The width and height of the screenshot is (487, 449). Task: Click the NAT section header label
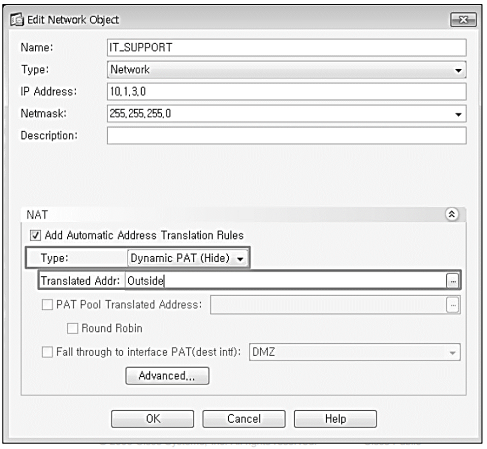pos(37,215)
